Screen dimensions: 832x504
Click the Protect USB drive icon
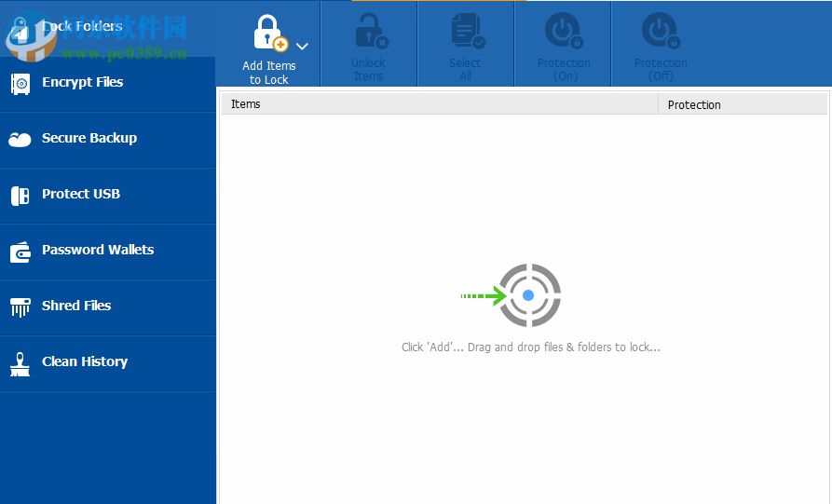point(20,196)
